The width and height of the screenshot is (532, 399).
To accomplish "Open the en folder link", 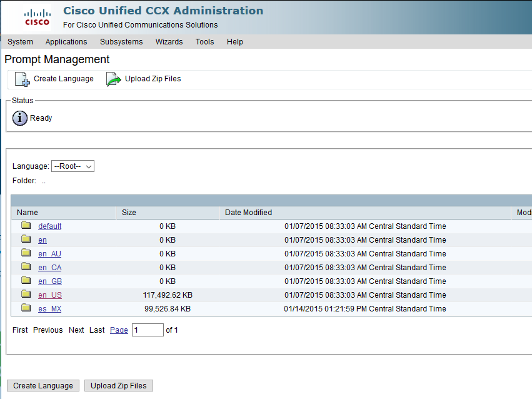I will [43, 240].
